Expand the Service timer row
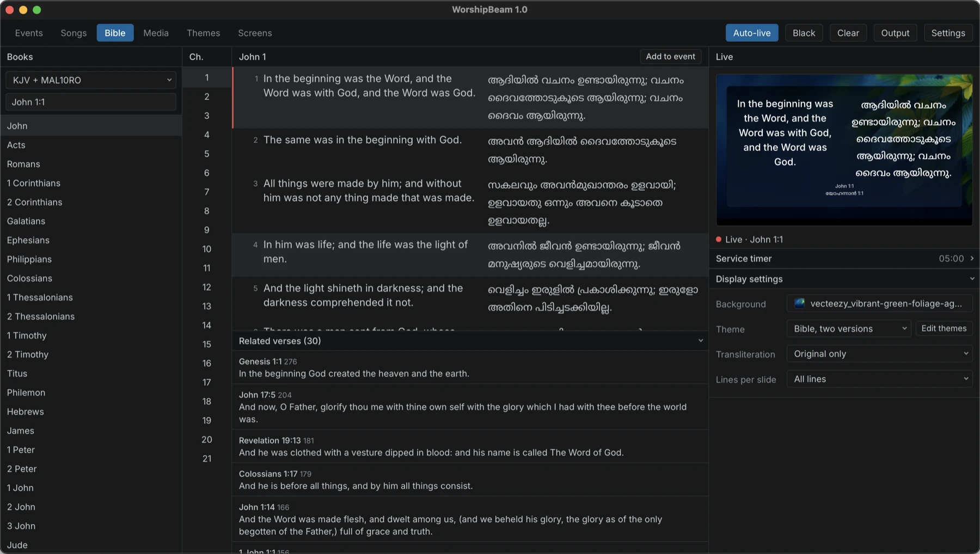This screenshot has width=980, height=554. coord(844,258)
